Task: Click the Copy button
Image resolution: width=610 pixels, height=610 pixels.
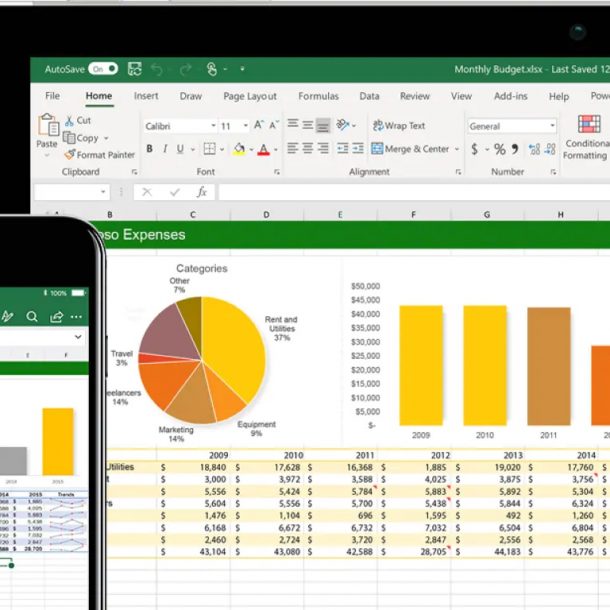Action: click(81, 138)
